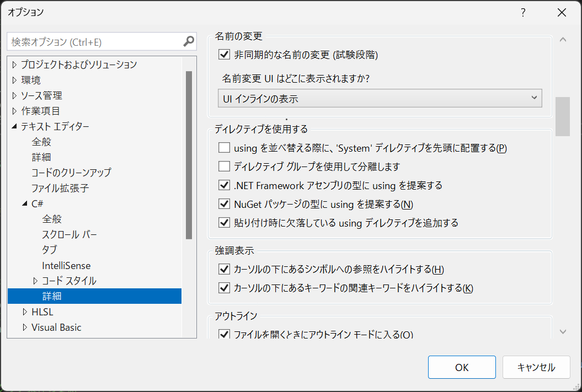Click the help question mark icon
This screenshot has width=582, height=392.
pyautogui.click(x=522, y=12)
